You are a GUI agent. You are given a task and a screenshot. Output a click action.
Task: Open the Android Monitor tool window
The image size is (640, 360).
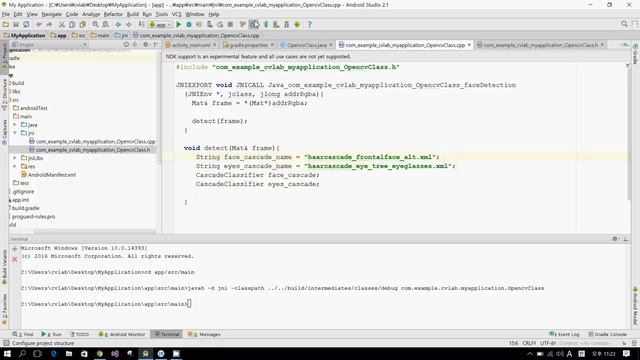click(122, 334)
